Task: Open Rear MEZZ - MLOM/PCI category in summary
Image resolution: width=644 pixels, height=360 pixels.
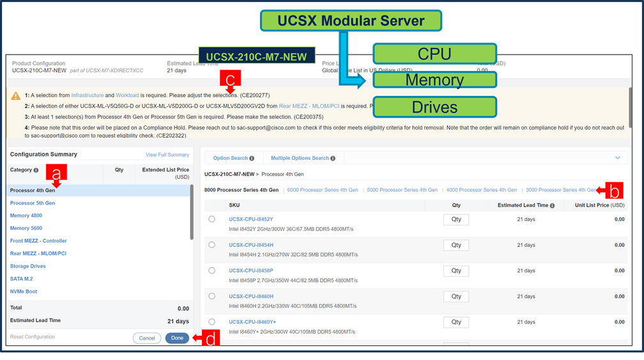Action: [x=38, y=254]
